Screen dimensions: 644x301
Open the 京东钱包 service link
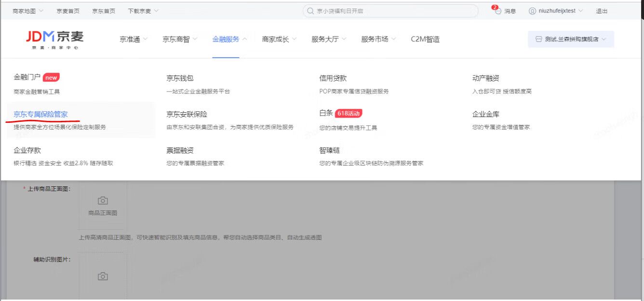pyautogui.click(x=181, y=77)
